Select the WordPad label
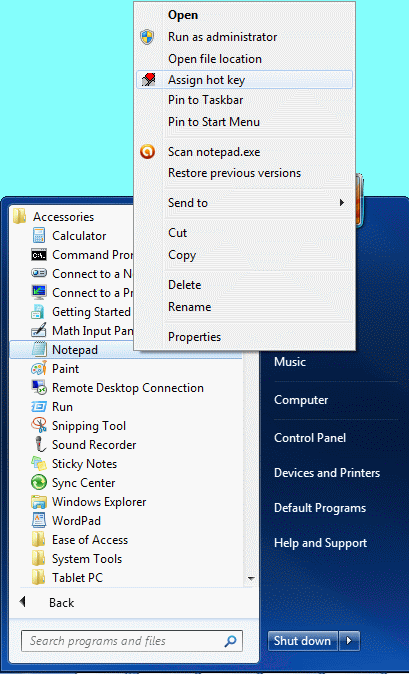This screenshot has height=674, width=409. coord(76,521)
